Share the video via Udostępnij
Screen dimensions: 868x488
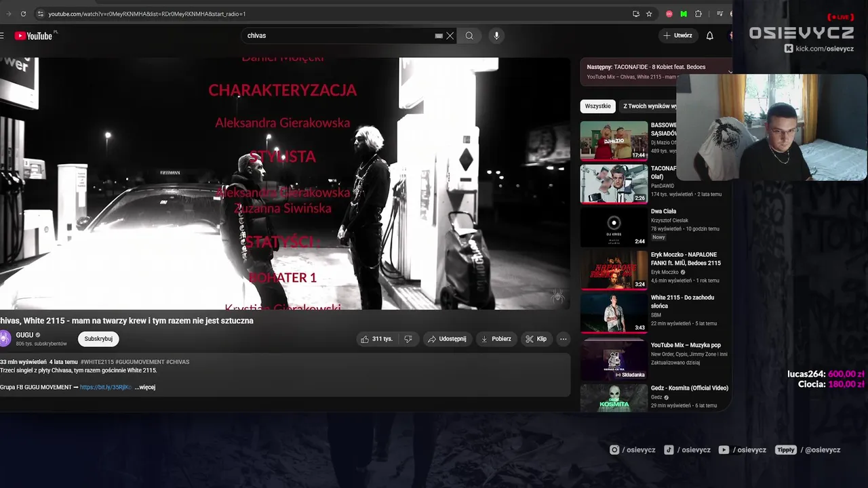pyautogui.click(x=446, y=339)
